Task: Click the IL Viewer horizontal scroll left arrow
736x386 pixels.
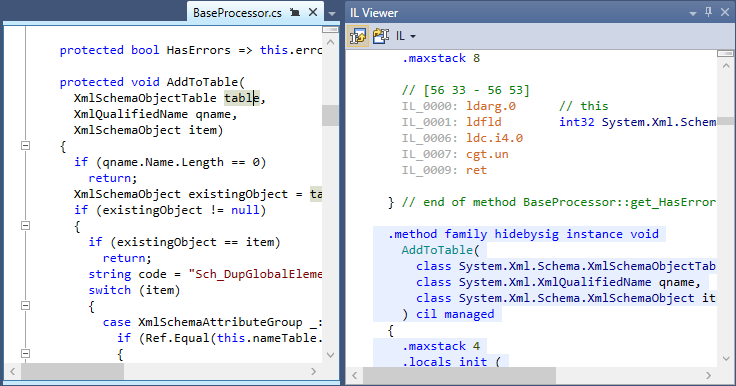Action: coord(355,376)
